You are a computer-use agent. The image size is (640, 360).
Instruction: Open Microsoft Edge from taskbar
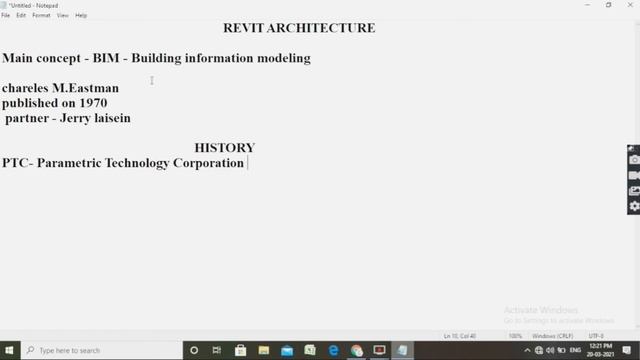pos(333,350)
